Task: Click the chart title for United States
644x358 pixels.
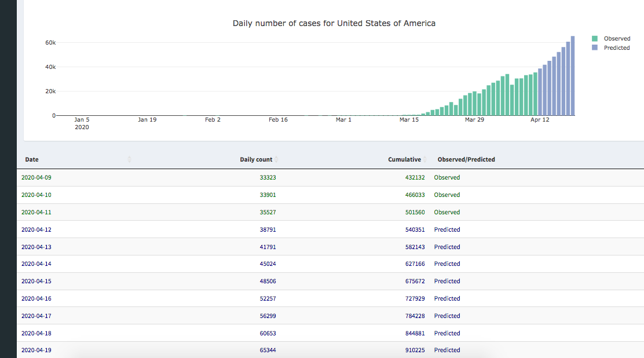Action: 334,23
